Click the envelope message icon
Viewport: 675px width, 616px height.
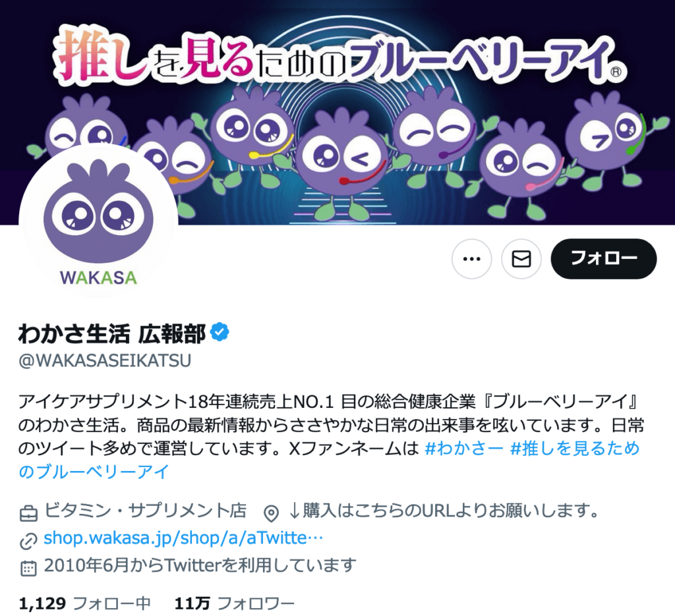(521, 259)
